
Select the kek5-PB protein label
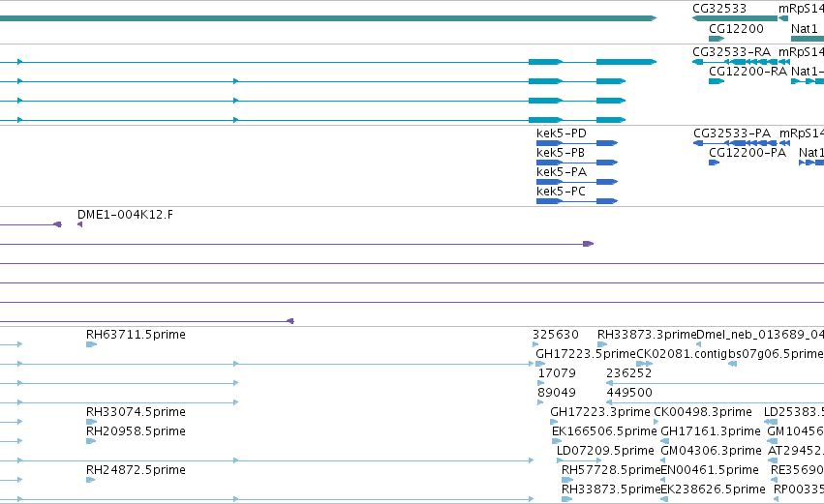561,153
